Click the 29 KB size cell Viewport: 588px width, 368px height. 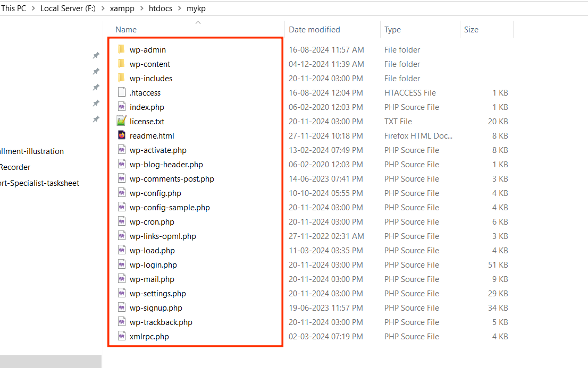pos(498,294)
